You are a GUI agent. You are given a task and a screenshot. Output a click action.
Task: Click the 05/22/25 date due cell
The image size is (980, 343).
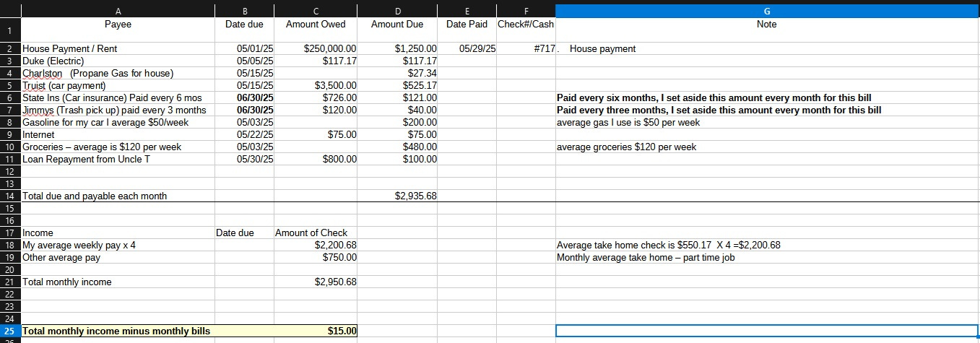pyautogui.click(x=244, y=135)
